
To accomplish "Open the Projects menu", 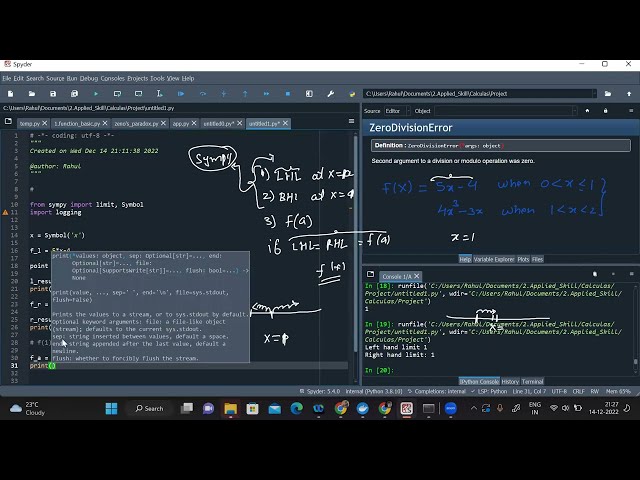I will (138, 78).
